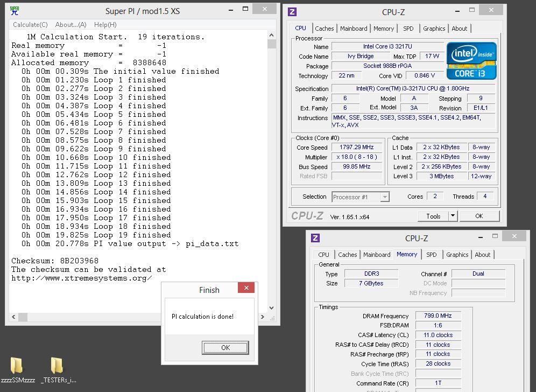Image resolution: width=536 pixels, height=392 pixels.
Task: Click the Super PI app icon in title bar
Action: tap(15, 11)
